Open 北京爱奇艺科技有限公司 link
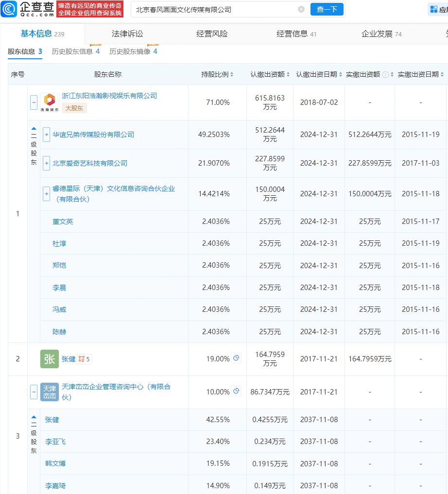 90,163
